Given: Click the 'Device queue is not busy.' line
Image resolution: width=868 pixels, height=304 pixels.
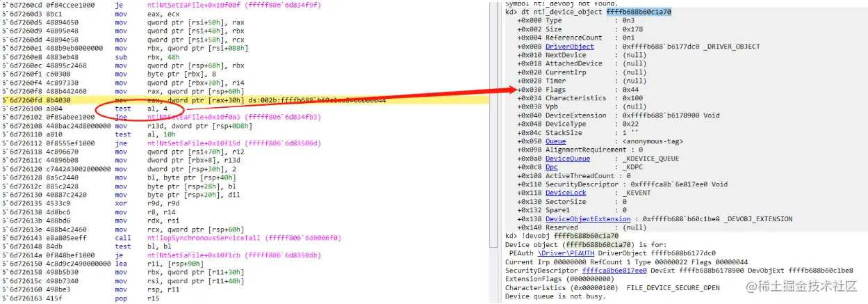Looking at the screenshot, I should click(x=555, y=296).
